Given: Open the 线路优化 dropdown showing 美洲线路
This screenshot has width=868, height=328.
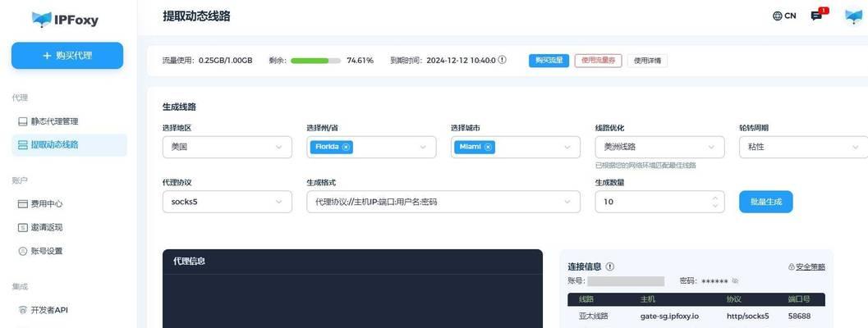Looking at the screenshot, I should [x=660, y=147].
